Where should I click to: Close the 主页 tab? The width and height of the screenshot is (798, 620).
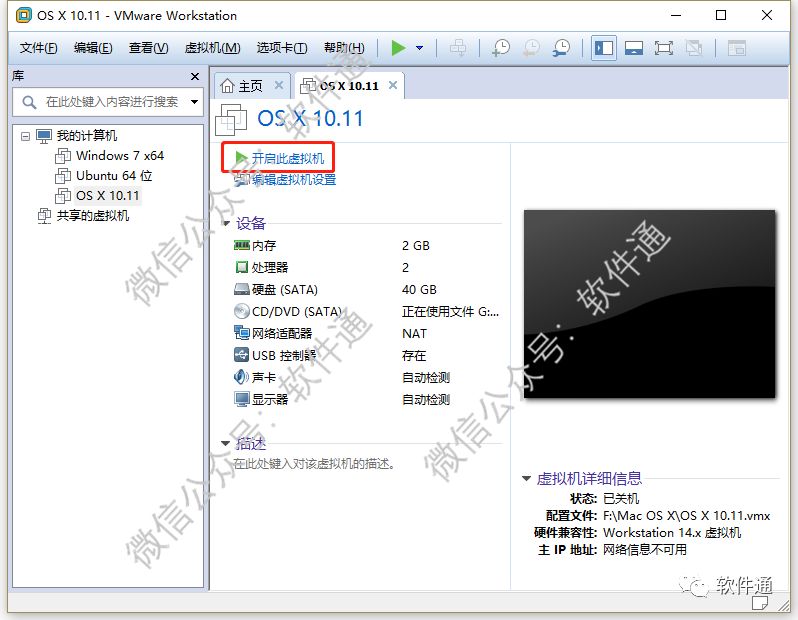279,85
